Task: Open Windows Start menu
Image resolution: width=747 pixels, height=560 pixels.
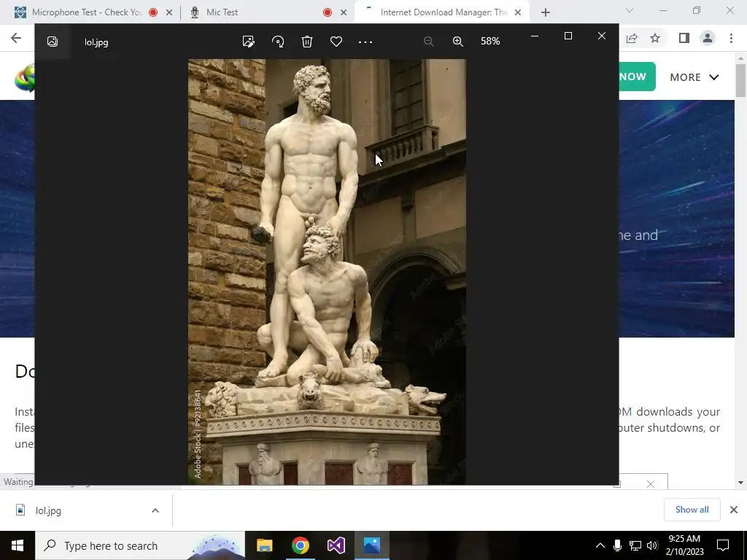Action: click(18, 545)
